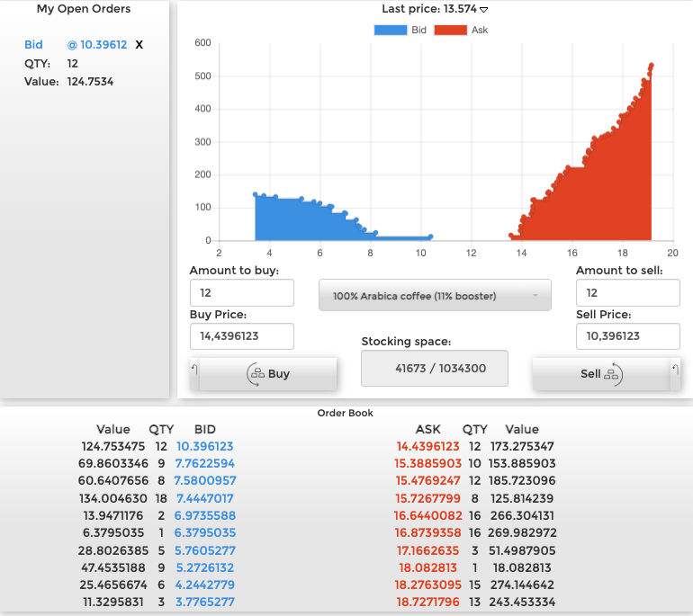Image resolution: width=693 pixels, height=616 pixels.
Task: Select bid price 5.2726132
Action: click(204, 567)
